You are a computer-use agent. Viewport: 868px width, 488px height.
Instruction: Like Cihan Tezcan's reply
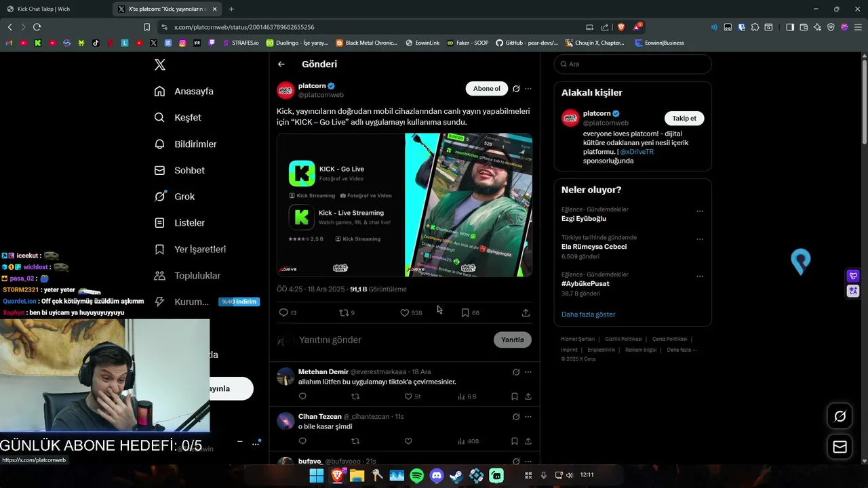(x=408, y=441)
